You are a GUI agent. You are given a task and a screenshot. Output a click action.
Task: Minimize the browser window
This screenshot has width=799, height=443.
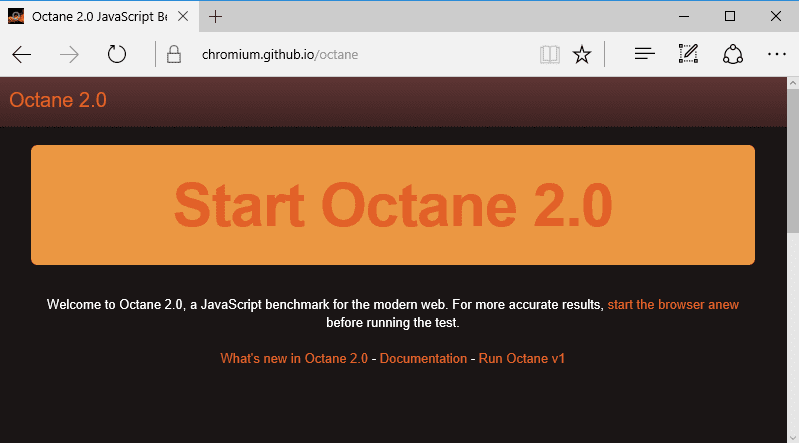[684, 16]
